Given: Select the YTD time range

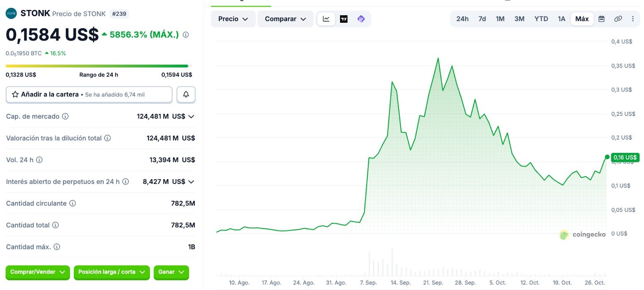Looking at the screenshot, I should coord(541,19).
